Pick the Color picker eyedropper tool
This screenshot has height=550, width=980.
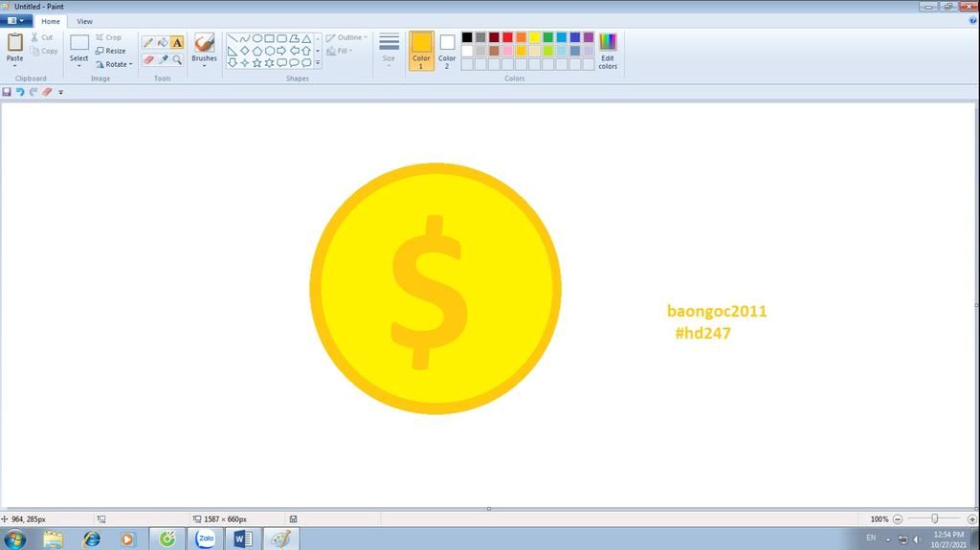tap(163, 59)
